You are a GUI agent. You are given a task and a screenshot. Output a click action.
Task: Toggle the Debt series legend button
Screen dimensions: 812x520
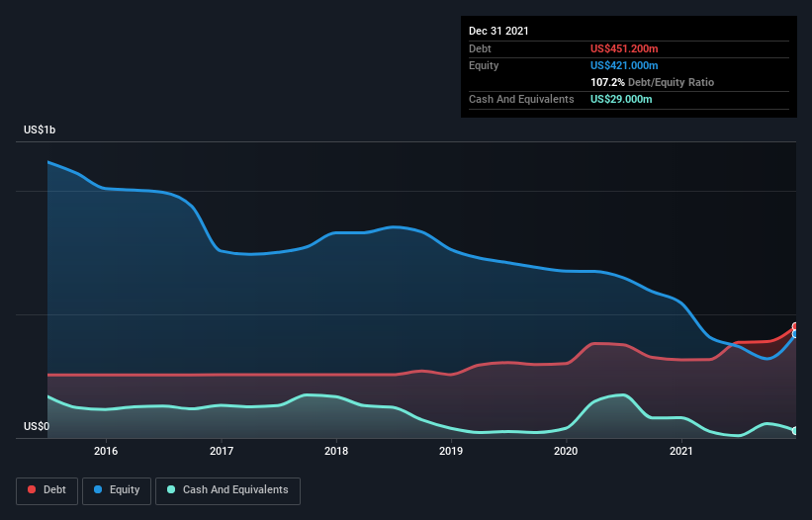(x=47, y=490)
